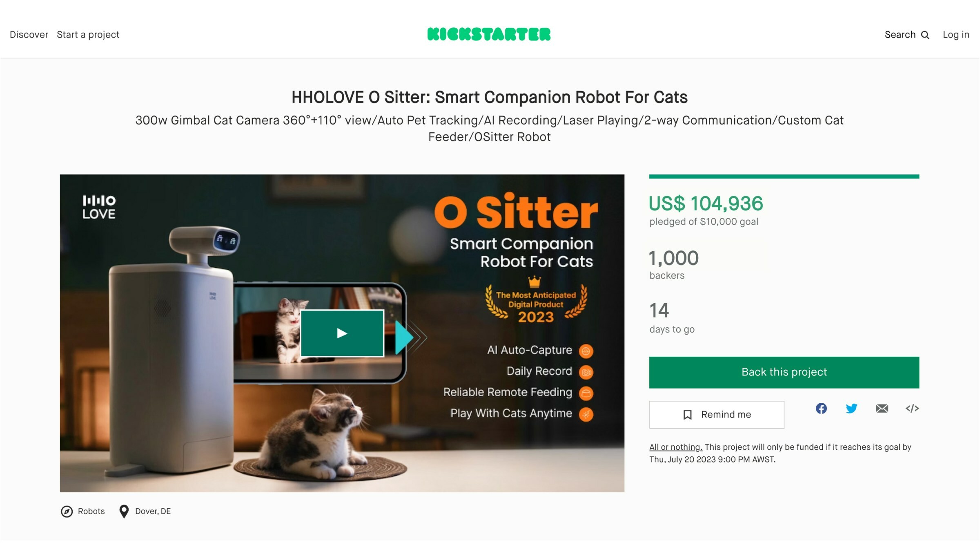Open the embed code icon
The height and width of the screenshot is (552, 980).
point(912,409)
